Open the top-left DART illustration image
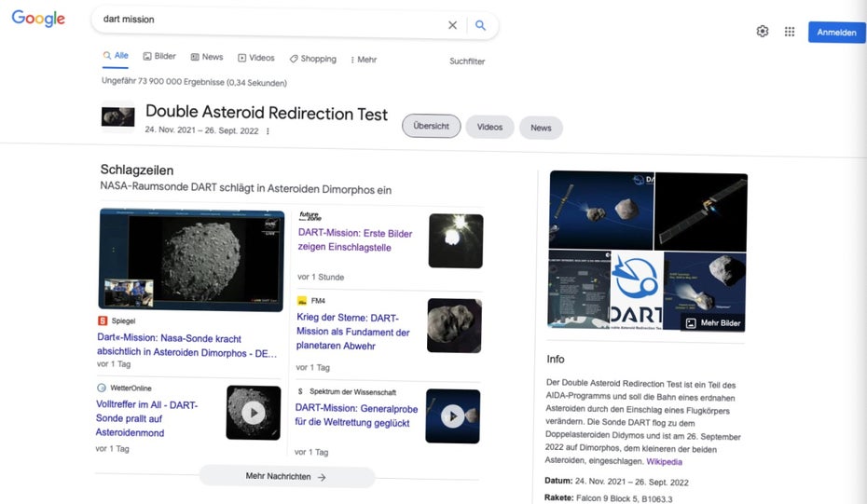 (601, 210)
